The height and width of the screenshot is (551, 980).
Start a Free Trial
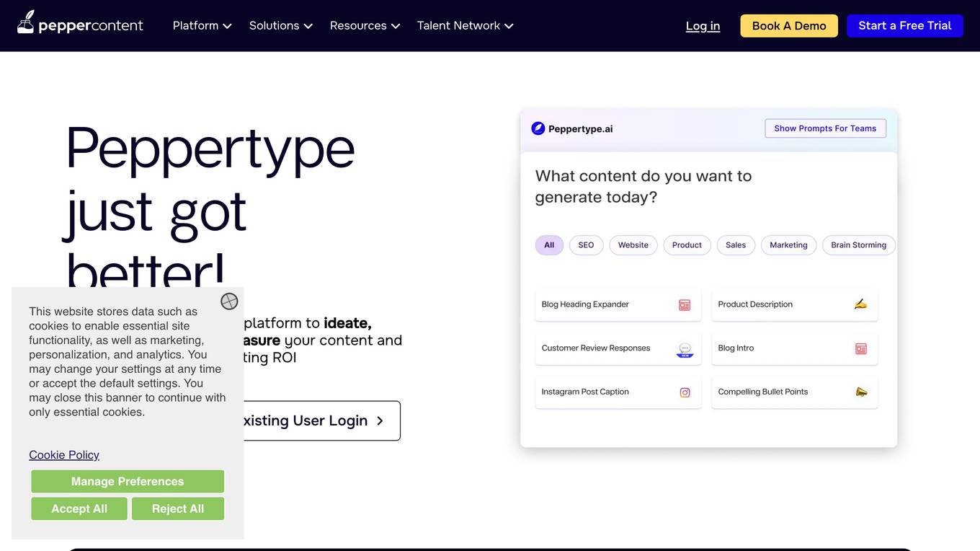click(905, 25)
